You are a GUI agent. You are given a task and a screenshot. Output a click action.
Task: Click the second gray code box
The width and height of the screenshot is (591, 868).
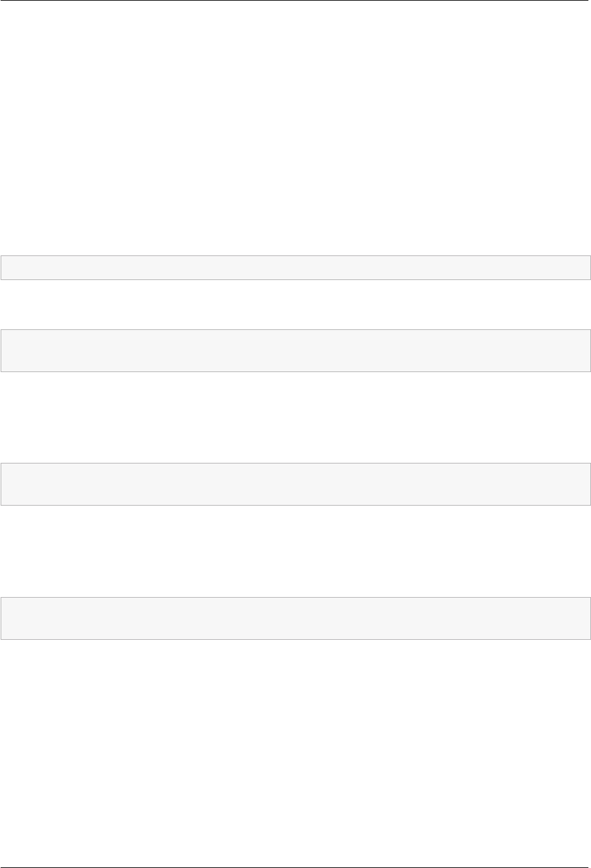pos(295,351)
